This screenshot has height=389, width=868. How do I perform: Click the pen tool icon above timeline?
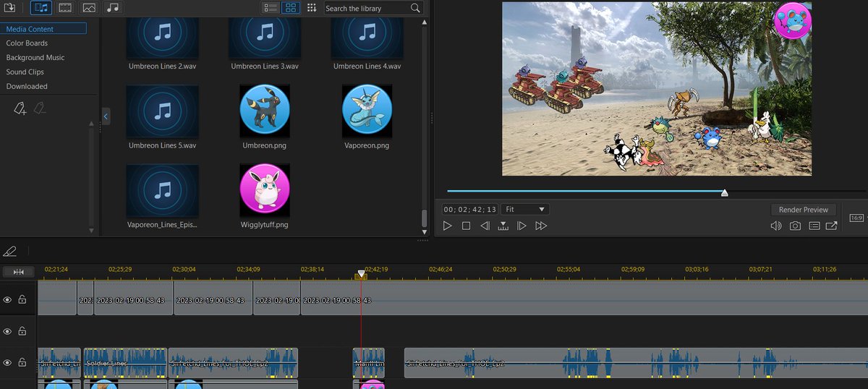9,252
